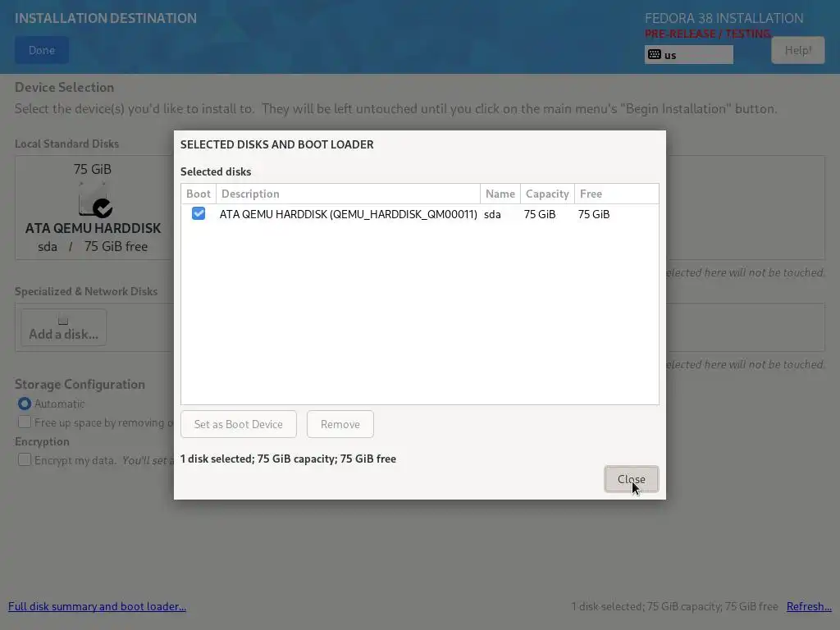Screen dimensions: 840x630
Task: Open the Help! button
Action: (797, 50)
